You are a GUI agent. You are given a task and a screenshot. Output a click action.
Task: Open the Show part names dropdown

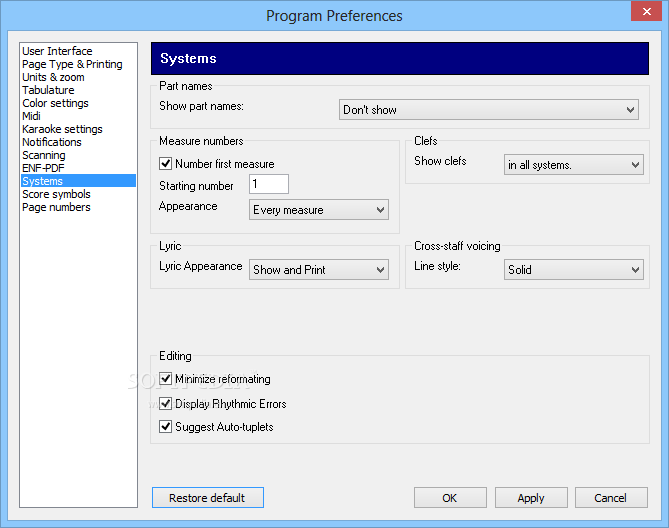coord(488,110)
